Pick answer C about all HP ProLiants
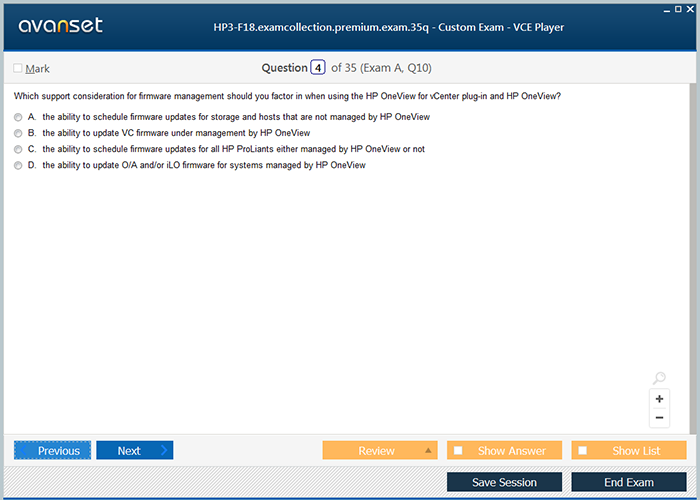 pyautogui.click(x=18, y=149)
